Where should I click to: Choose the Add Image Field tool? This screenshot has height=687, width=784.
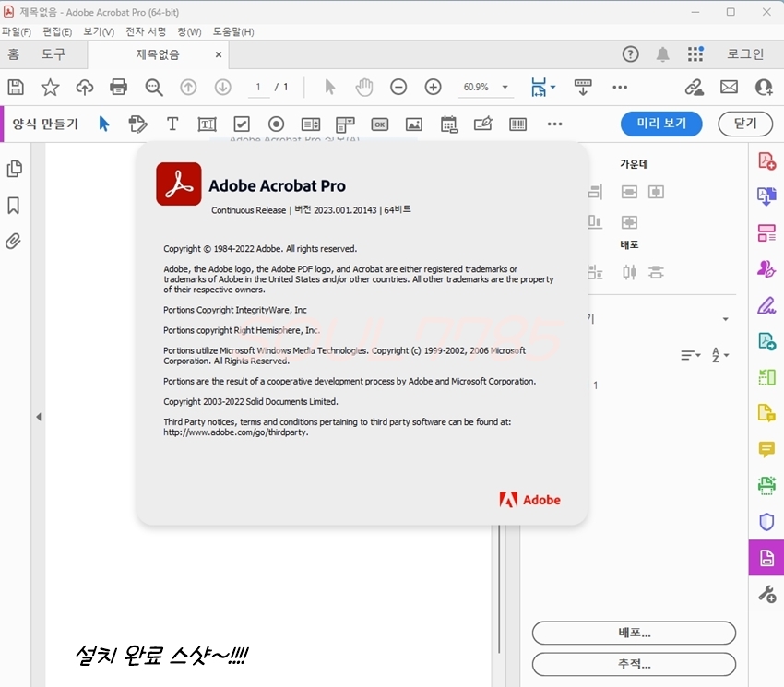[414, 124]
